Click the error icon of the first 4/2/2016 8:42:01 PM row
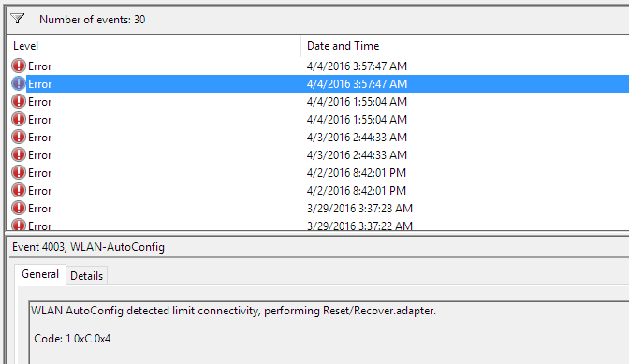Viewport: 629px width, 364px height. pos(19,172)
